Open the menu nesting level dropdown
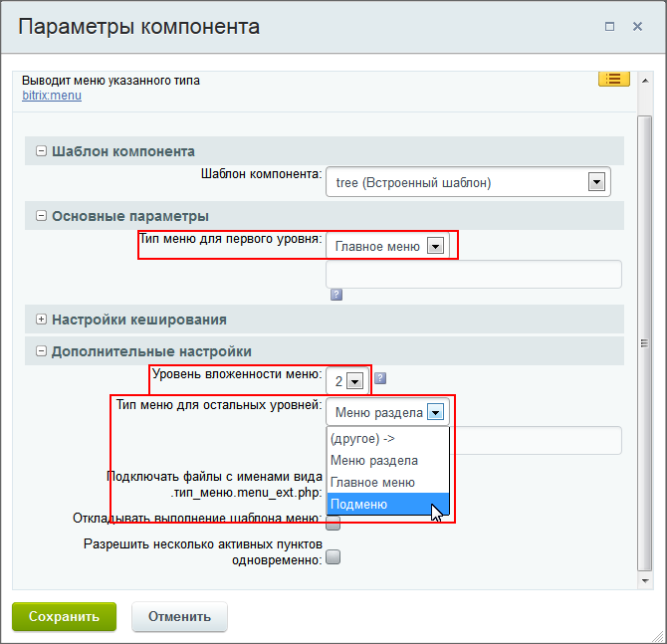This screenshot has height=644, width=667. tap(347, 380)
